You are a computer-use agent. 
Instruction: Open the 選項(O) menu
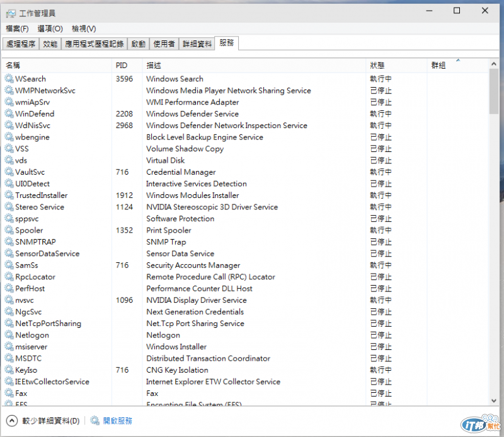pos(50,28)
